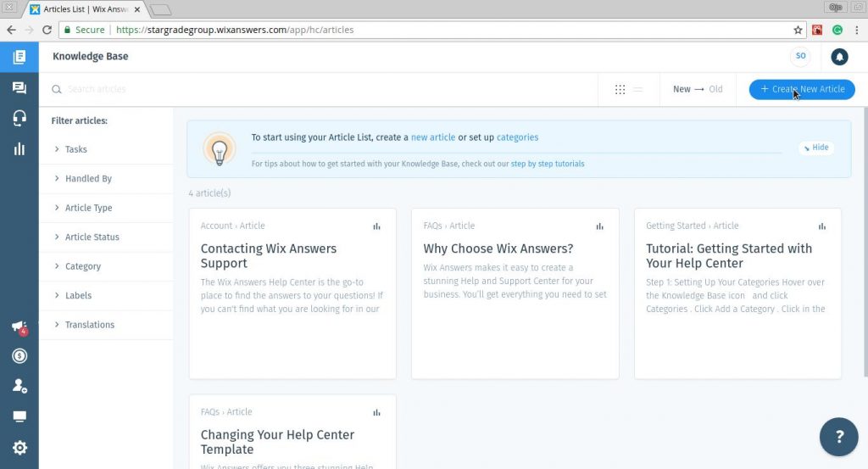This screenshot has width=868, height=469.
Task: Close the Articles List browser tab
Action: point(137,9)
